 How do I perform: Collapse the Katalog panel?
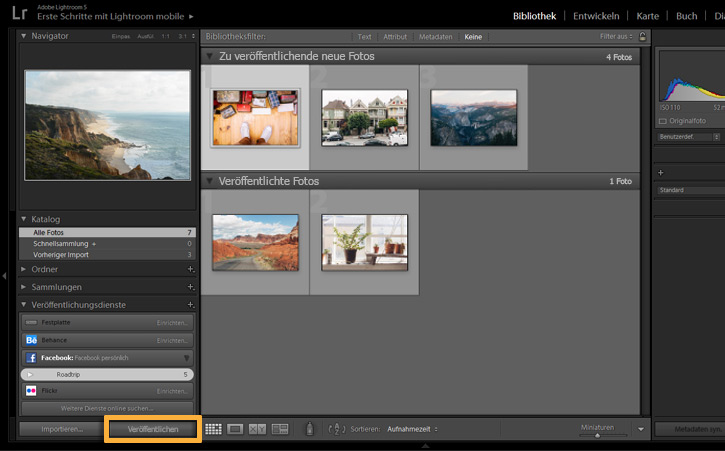click(23, 219)
